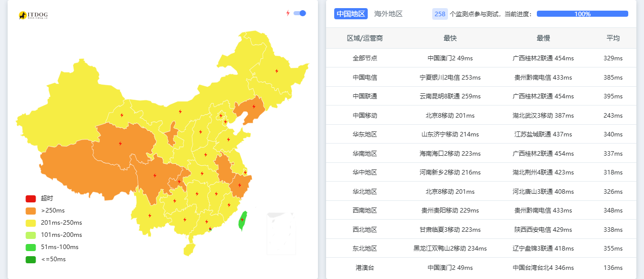Select the 西北地区 row label
The image size is (644, 279).
coord(365,230)
